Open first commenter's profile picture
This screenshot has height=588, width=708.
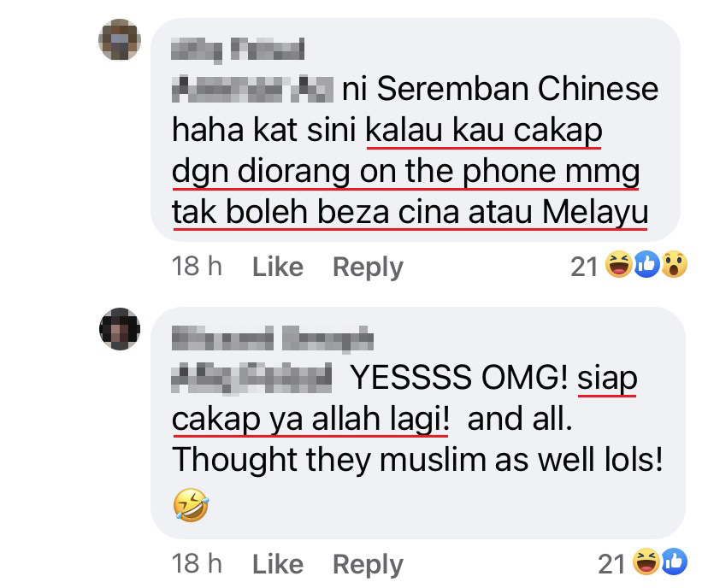(x=120, y=39)
